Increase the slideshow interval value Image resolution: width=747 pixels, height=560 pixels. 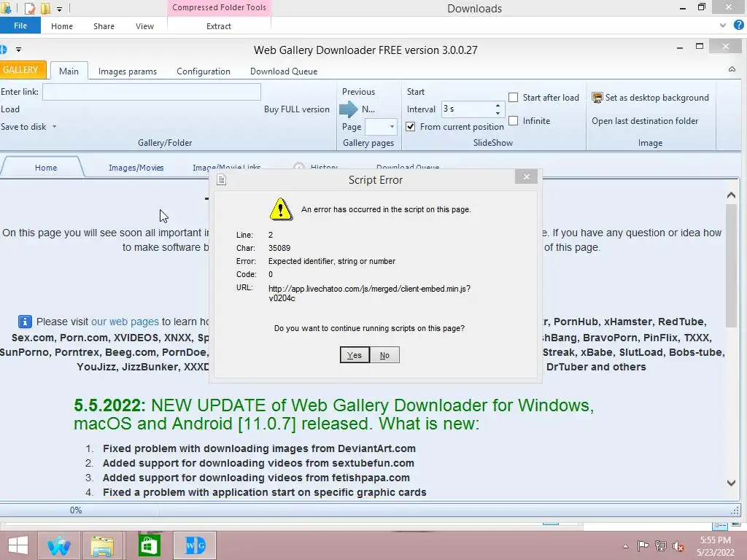pos(498,105)
